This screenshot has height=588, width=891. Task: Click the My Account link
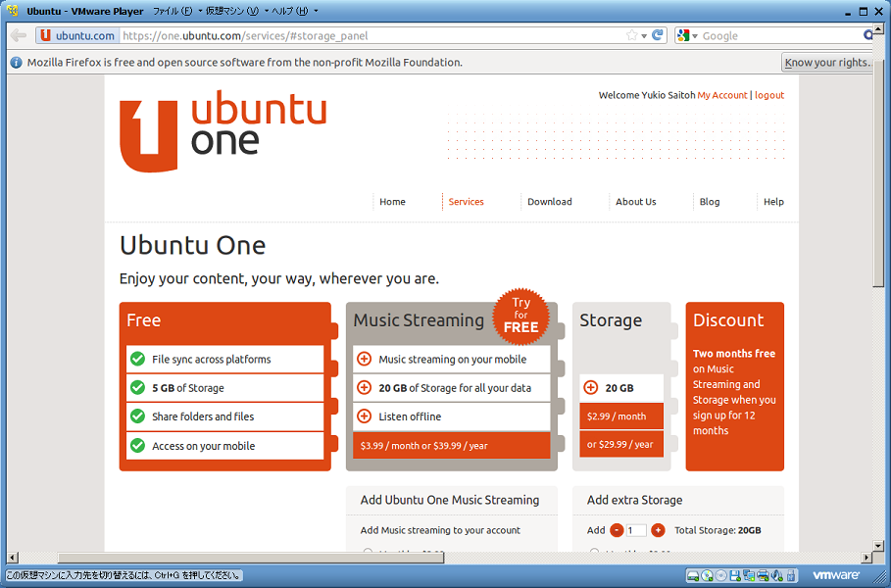(x=722, y=95)
